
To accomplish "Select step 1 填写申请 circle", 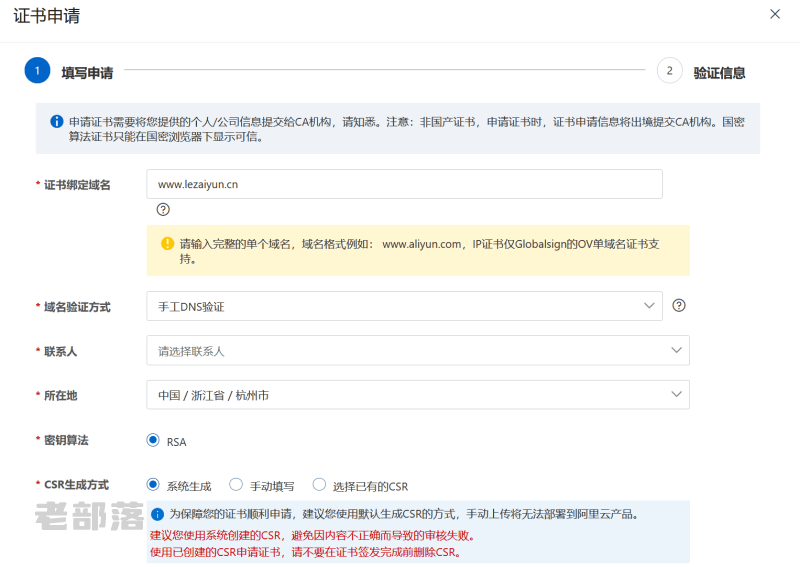I will 37,70.
